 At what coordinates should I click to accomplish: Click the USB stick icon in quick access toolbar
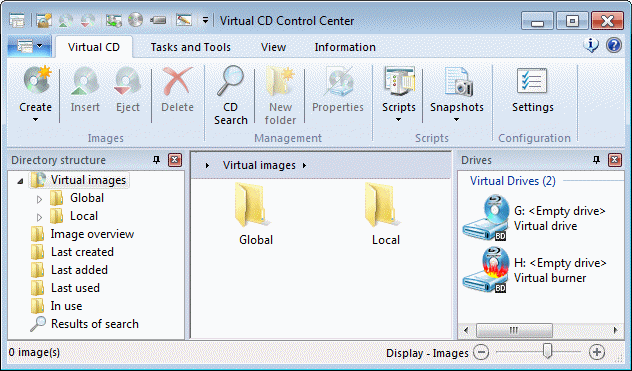[158, 20]
